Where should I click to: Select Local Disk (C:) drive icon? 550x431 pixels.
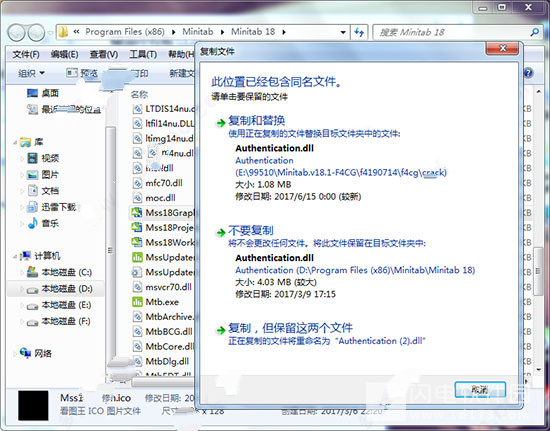pos(32,272)
